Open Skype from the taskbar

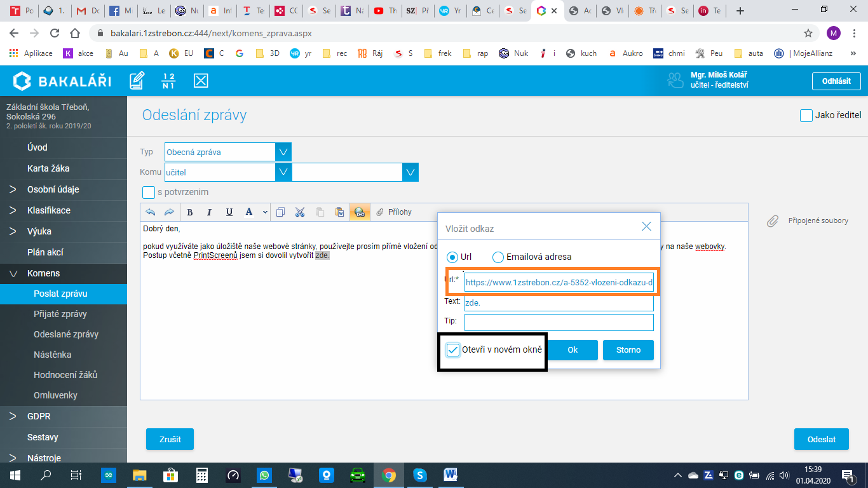[x=419, y=475]
